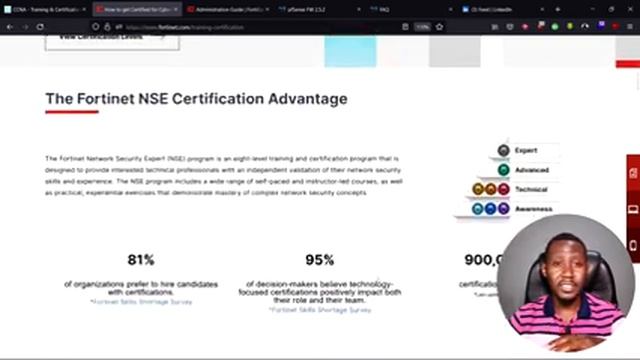Viewport: 640px width, 360px height.
Task: Click the Technical label in pyramid
Action: coord(531,189)
